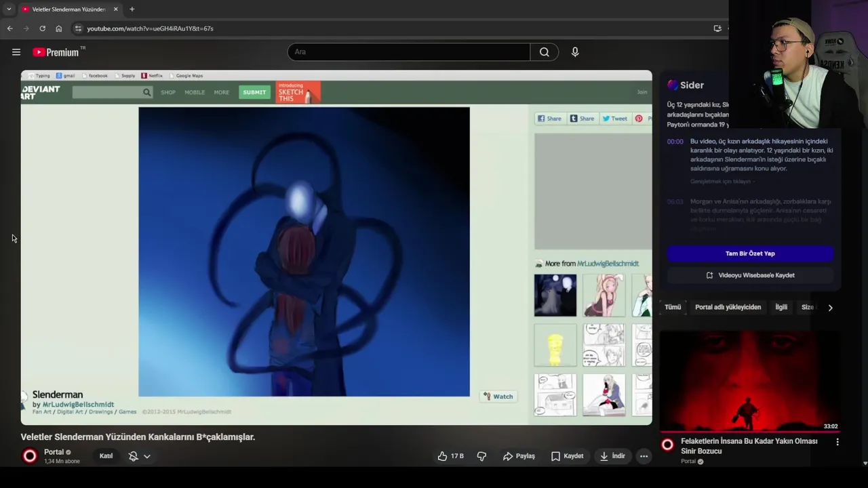The image size is (868, 488).
Task: Open options for Felaketlerin İnsana video
Action: tap(837, 442)
